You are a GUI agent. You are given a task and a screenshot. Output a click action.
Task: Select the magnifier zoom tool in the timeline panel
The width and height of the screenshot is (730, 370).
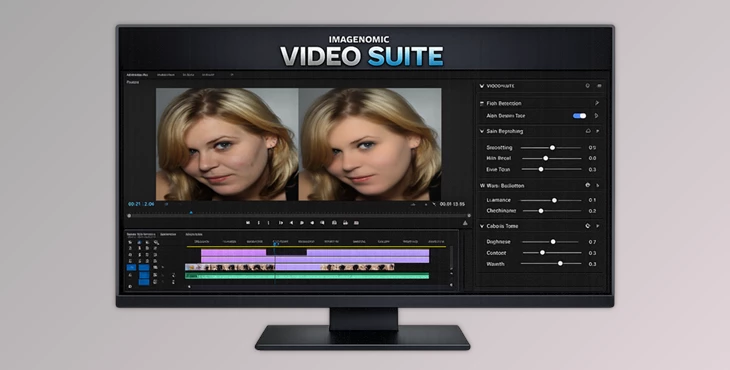[156, 242]
